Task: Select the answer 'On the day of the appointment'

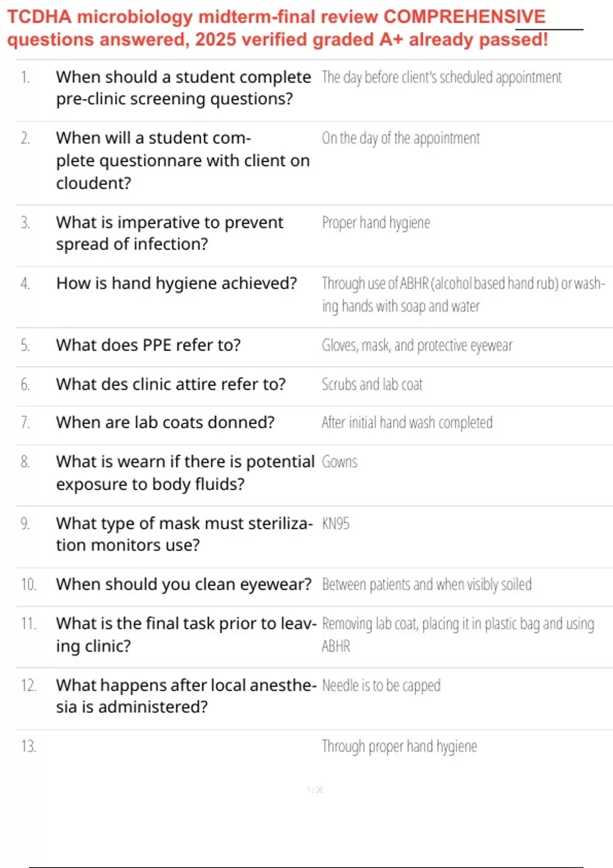Action: pyautogui.click(x=400, y=138)
